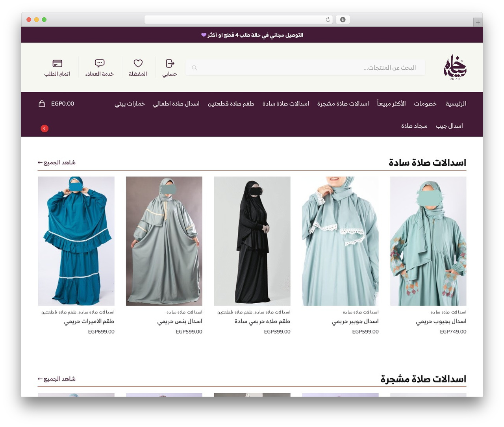This screenshot has width=504, height=427.
Task: Go to الرئيسية menu item
Action: point(456,104)
